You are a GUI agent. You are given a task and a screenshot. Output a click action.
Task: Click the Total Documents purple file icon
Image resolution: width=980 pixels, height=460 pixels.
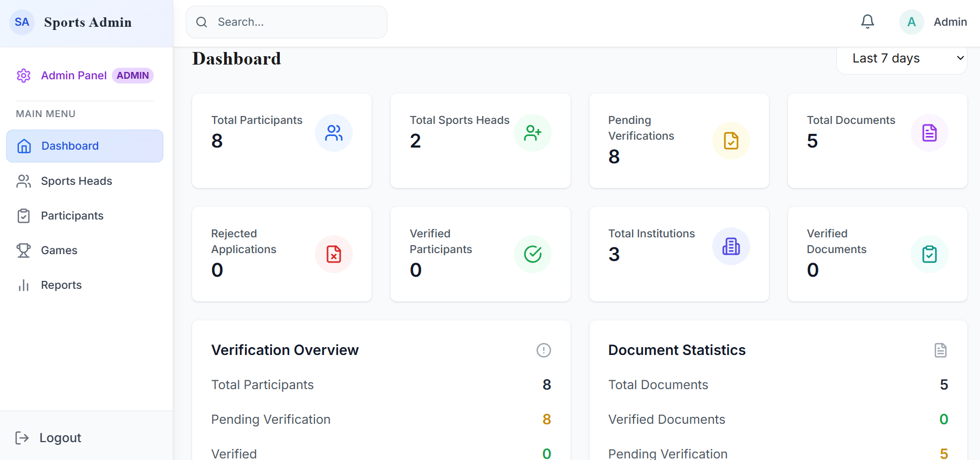coord(930,133)
